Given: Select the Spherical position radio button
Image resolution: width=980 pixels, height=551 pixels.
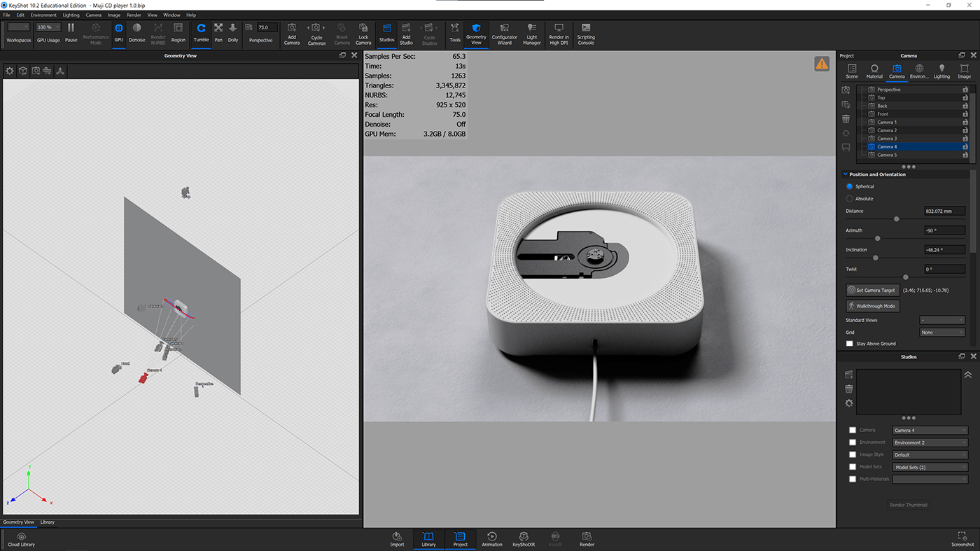Looking at the screenshot, I should click(850, 186).
